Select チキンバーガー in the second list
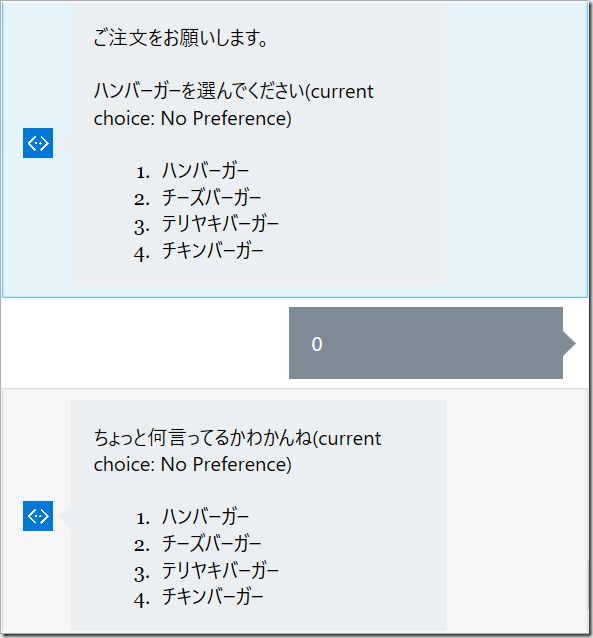The image size is (593, 638). pyautogui.click(x=212, y=597)
